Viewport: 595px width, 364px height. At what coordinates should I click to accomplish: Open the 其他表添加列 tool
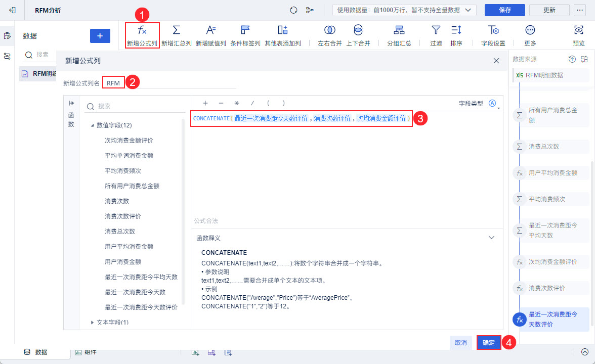coord(283,35)
